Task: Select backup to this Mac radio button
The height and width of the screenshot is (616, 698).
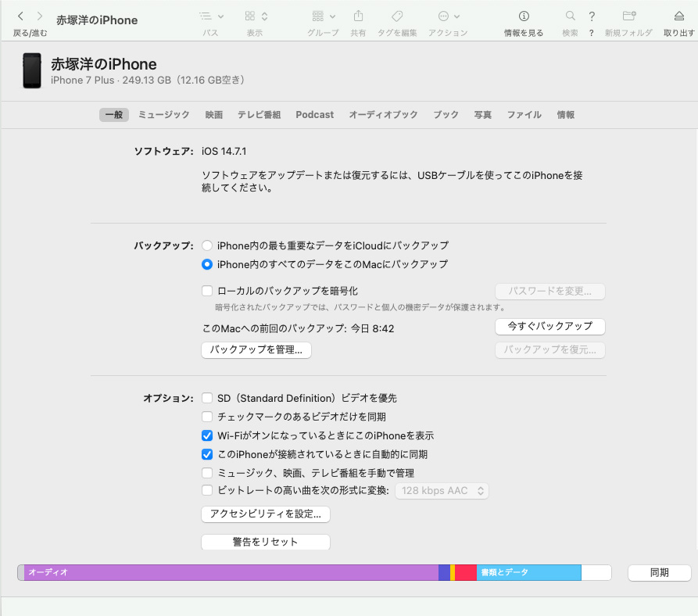Action: point(207,264)
